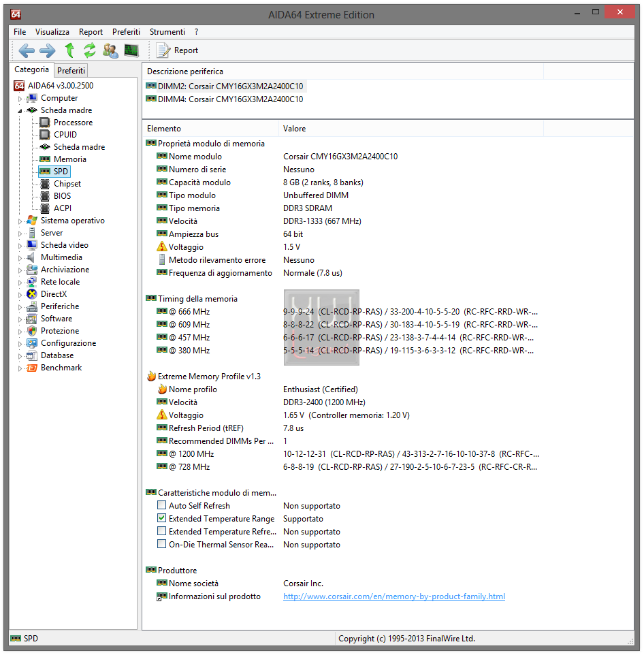
Task: Open the File menu
Action: click(20, 32)
